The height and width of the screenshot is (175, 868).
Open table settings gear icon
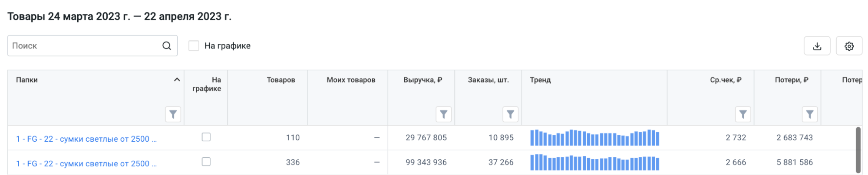click(x=849, y=46)
